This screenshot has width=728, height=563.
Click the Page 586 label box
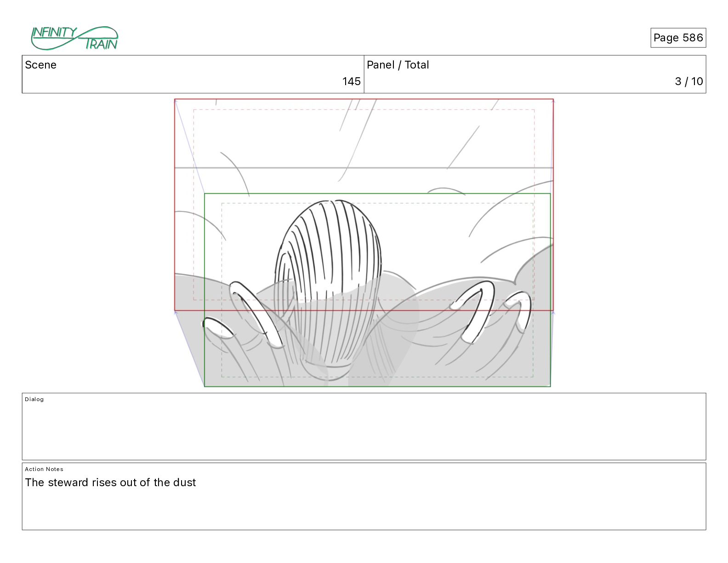(678, 38)
